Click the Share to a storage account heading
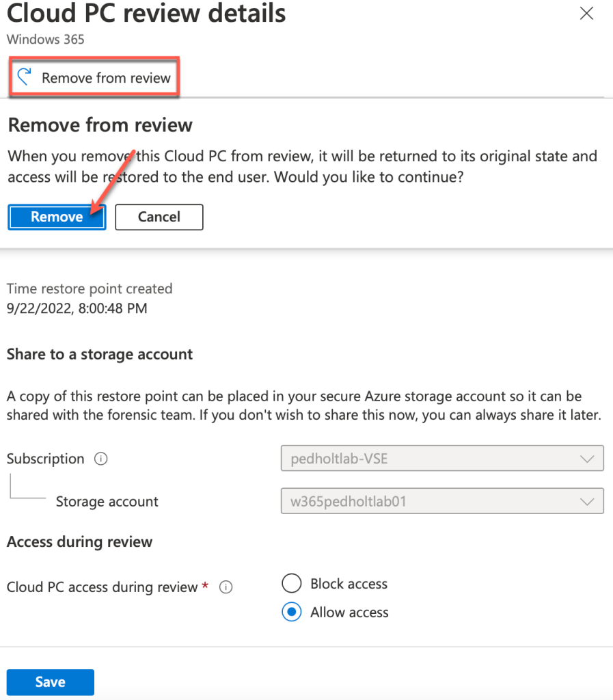The image size is (613, 700). 100,354
